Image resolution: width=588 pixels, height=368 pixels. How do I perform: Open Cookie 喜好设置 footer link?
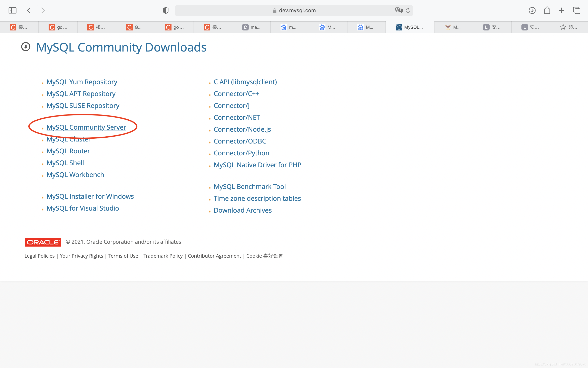click(265, 256)
